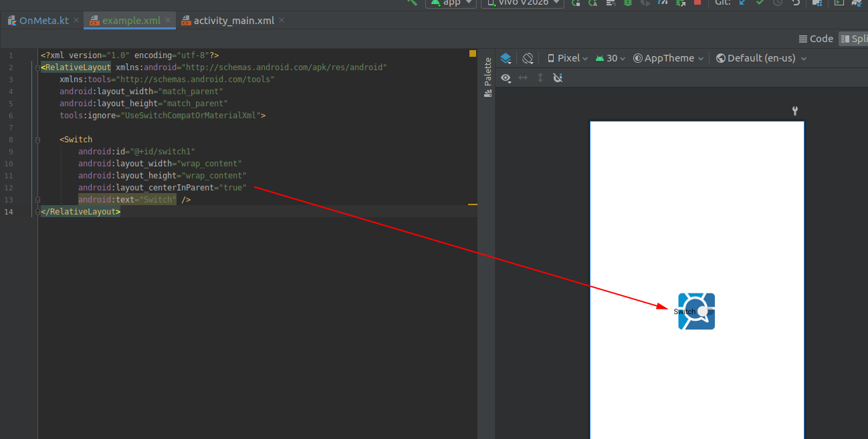The image size is (868, 439).
Task: Close the example.xml tab
Action: [x=168, y=20]
